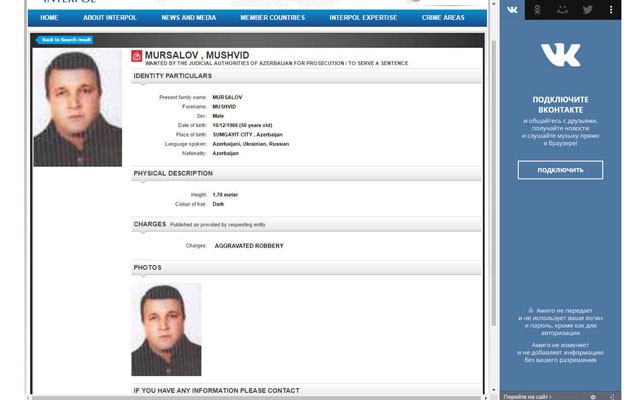Viewport: 637px width, 400px height.
Task: Click the page scrollbar up arrow
Action: click(x=494, y=4)
